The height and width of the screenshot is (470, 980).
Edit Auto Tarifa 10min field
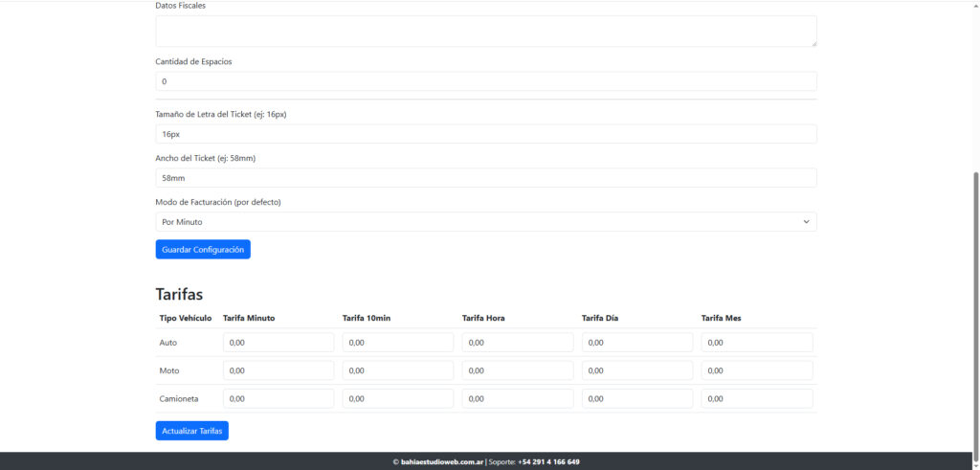[397, 343]
